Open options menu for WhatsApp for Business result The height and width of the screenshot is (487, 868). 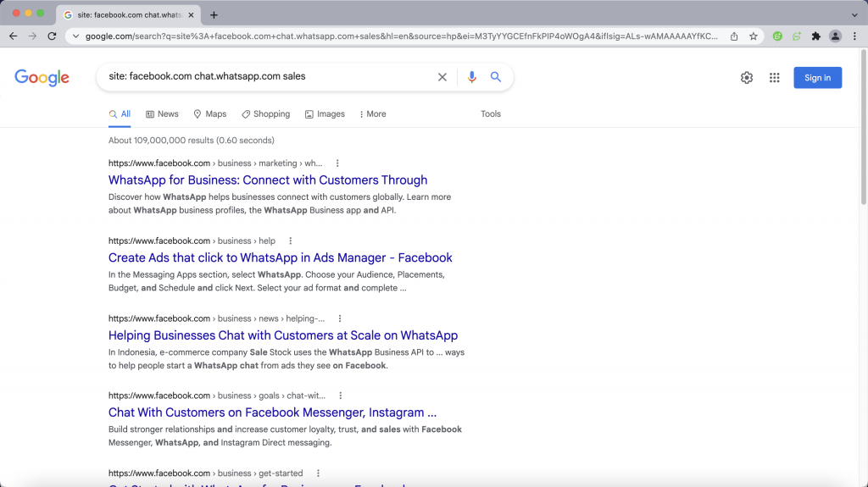[337, 163]
